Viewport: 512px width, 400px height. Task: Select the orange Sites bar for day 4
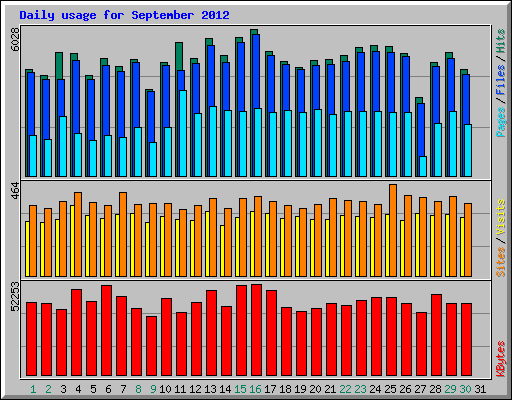78,234
